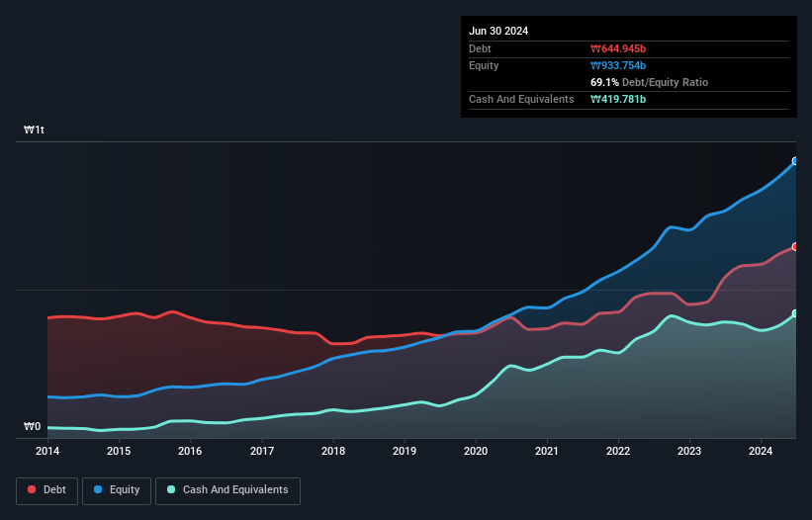Select the 2019 axis label
This screenshot has width=812, height=520.
(x=405, y=451)
